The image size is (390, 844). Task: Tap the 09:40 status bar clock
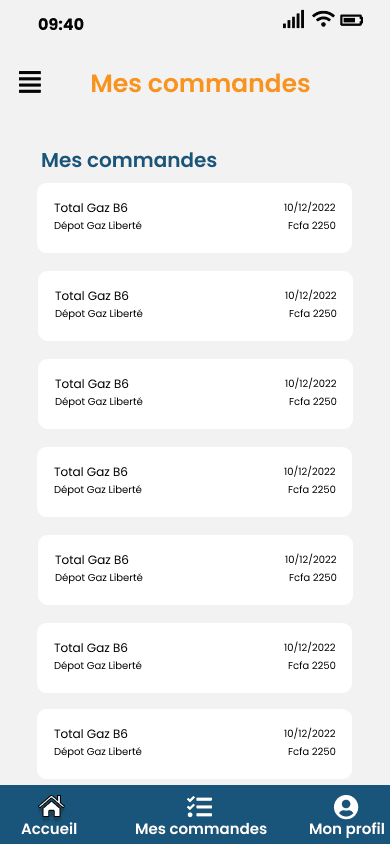[61, 24]
